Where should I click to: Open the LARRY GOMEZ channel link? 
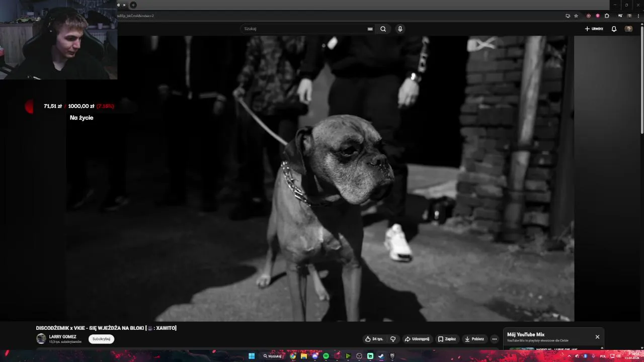click(x=62, y=337)
